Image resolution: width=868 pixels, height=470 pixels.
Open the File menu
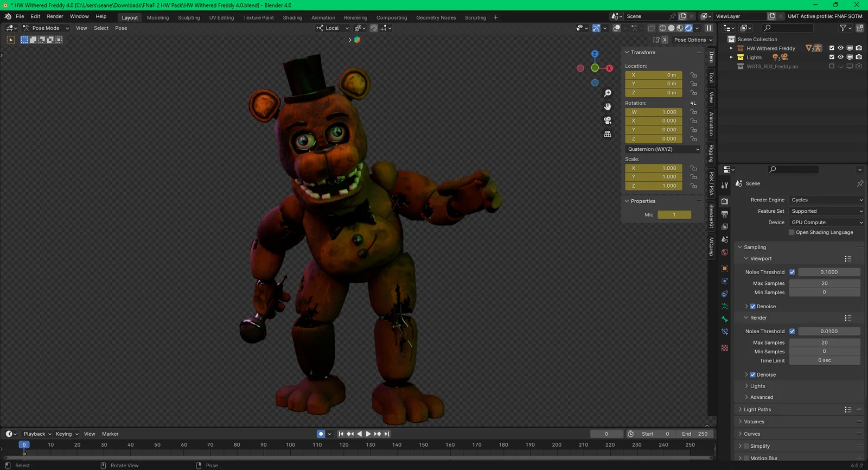tap(20, 16)
